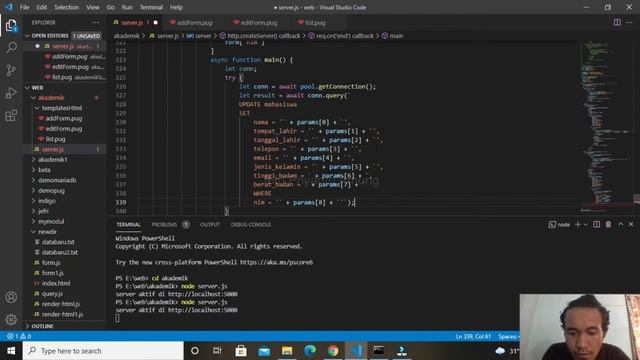The image size is (640, 360).
Task: Open the Manage gear settings icon
Action: [11, 319]
